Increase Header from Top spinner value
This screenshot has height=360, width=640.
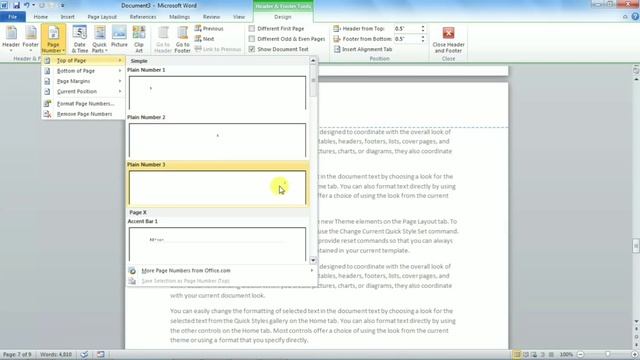423,27
